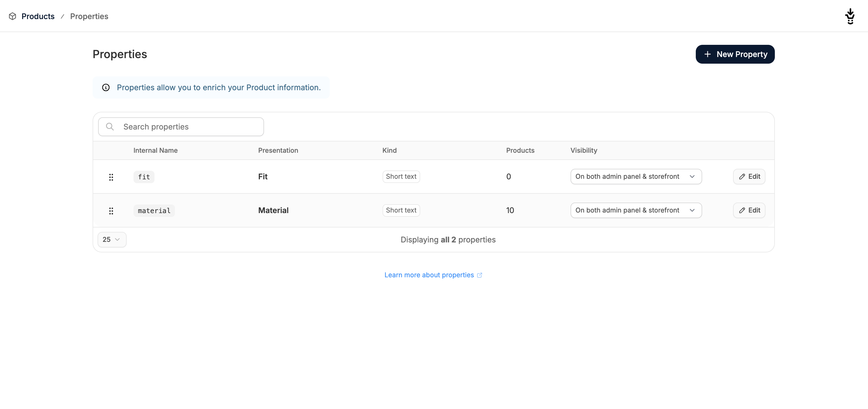Click the pencil icon on the Fit row
This screenshot has width=868, height=409.
(742, 176)
